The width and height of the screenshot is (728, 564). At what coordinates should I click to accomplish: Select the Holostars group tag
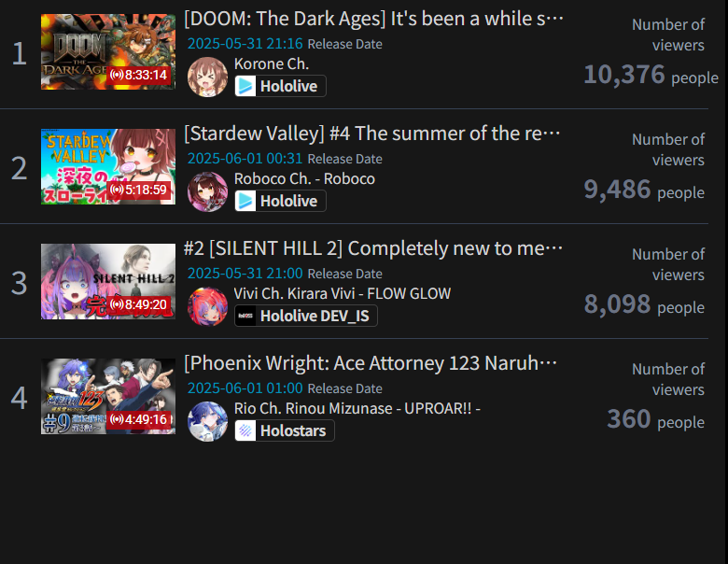[x=285, y=430]
